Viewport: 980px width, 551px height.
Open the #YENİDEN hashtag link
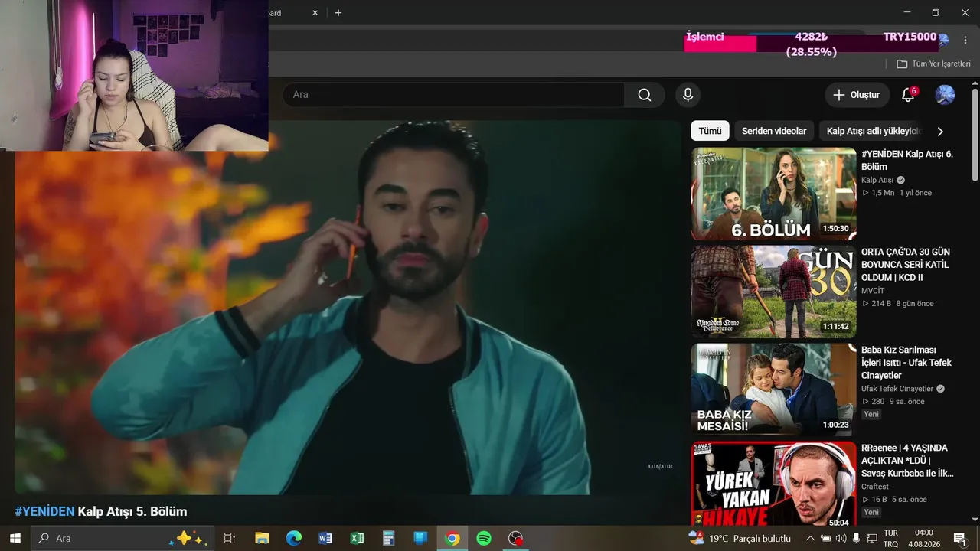(x=44, y=511)
